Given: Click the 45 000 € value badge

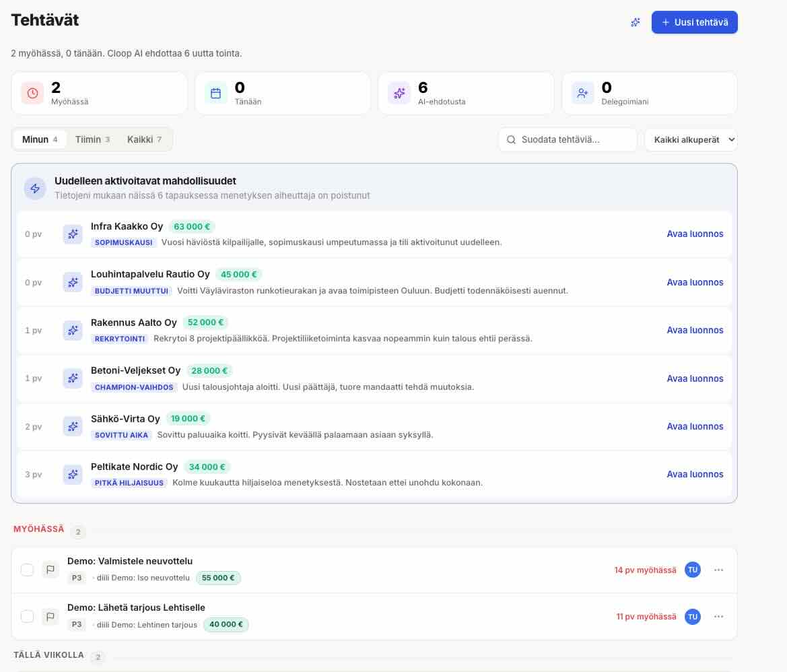Looking at the screenshot, I should coord(239,275).
